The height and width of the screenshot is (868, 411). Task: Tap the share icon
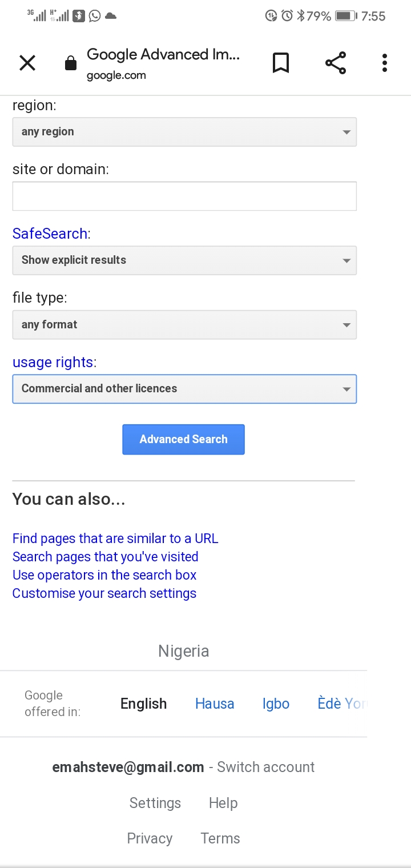(x=336, y=63)
